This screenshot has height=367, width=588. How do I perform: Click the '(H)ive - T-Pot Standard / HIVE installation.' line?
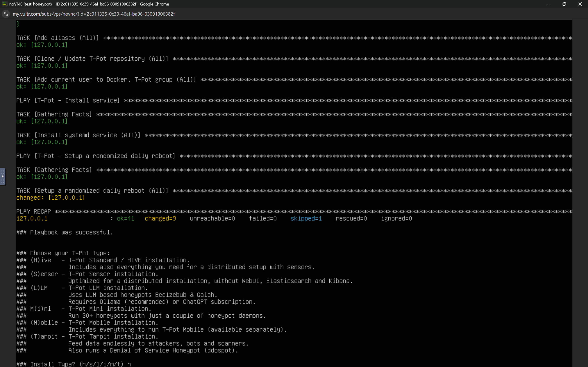(103, 260)
